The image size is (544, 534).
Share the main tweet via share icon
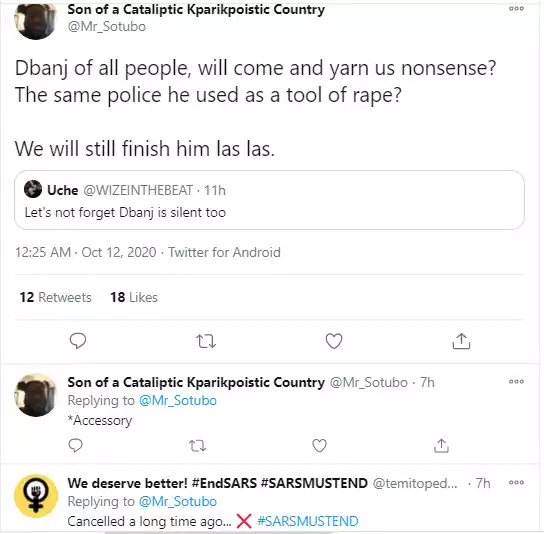[x=461, y=341]
